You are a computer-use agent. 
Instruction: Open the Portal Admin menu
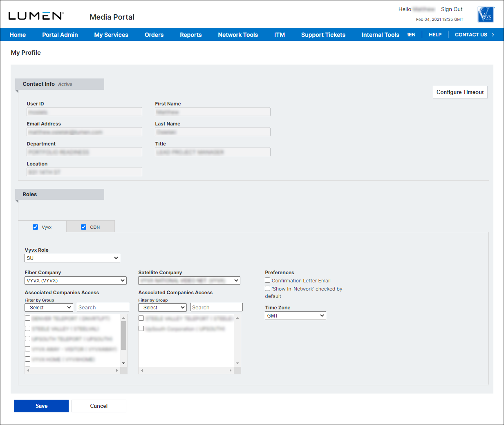(60, 35)
